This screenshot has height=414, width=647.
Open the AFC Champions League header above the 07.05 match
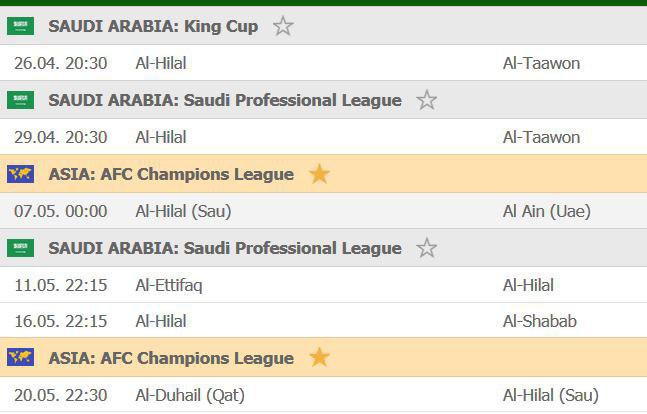click(x=171, y=174)
